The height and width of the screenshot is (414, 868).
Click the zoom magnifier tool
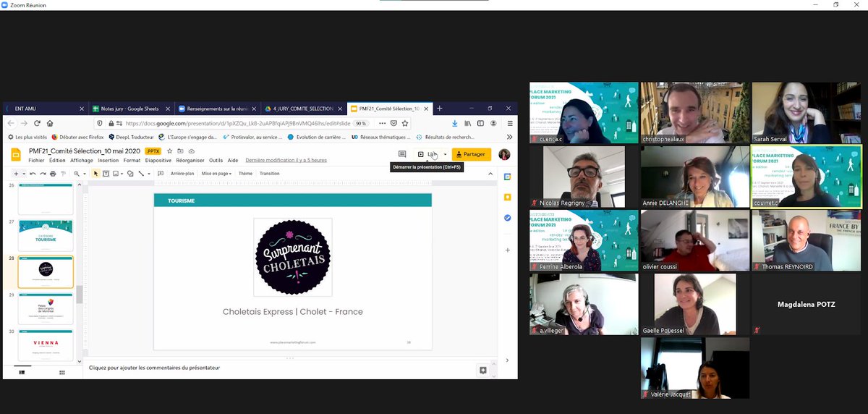(77, 174)
